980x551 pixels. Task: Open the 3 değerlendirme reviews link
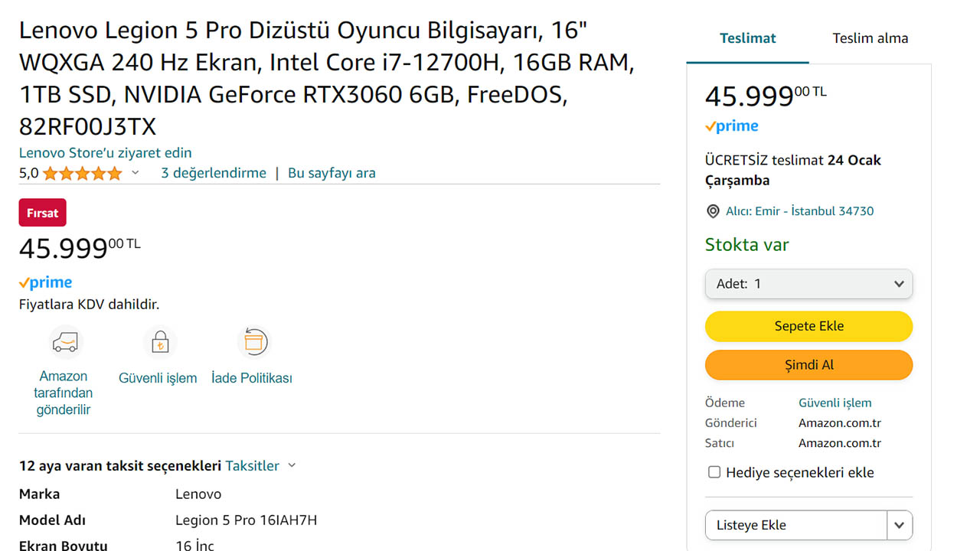pyautogui.click(x=214, y=173)
